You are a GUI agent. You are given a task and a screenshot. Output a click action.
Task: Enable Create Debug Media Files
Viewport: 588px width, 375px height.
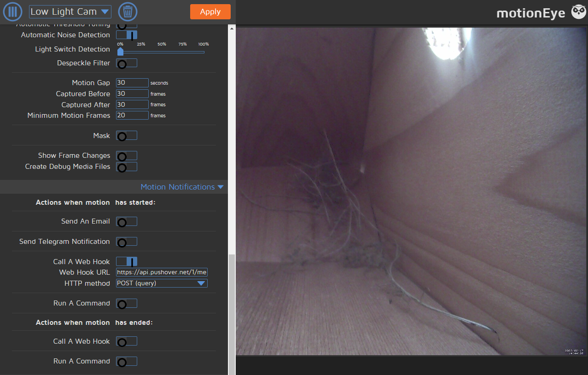127,167
